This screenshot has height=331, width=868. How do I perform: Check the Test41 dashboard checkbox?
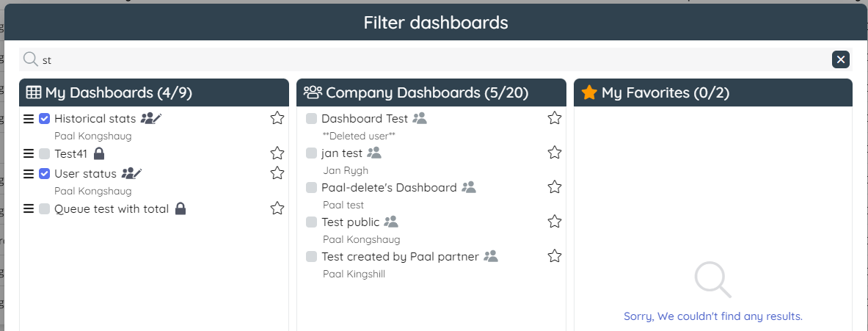tap(45, 153)
